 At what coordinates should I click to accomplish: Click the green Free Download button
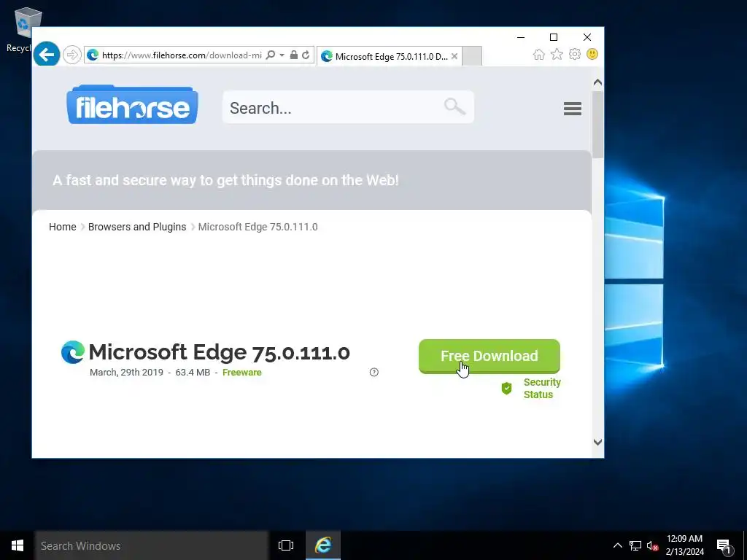tap(489, 356)
